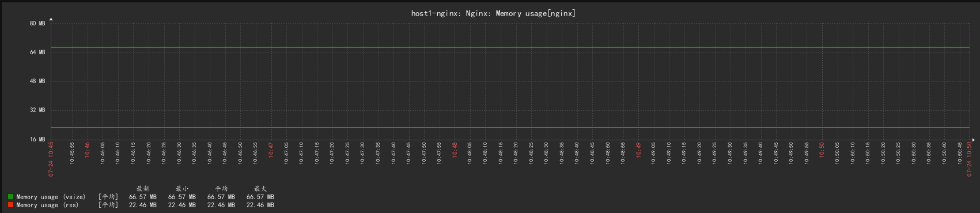Click rss 最小 value 22.46 MB

(182, 205)
